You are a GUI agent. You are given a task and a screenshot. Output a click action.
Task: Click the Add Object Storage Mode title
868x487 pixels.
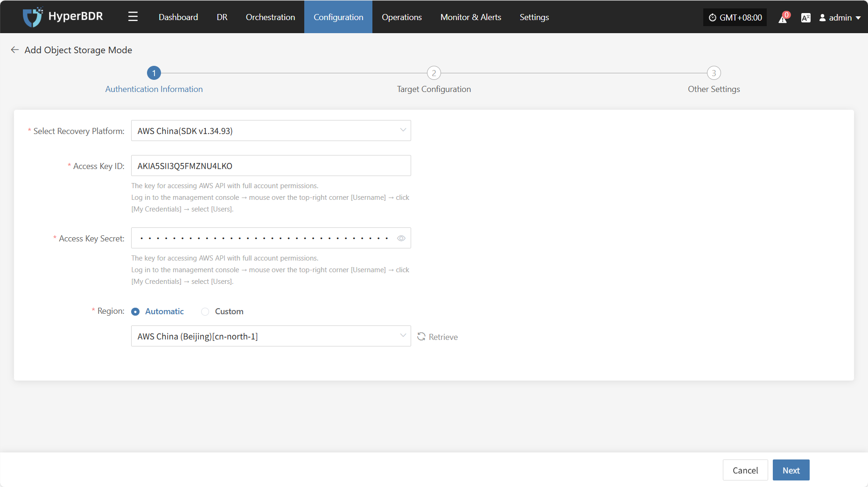click(78, 50)
